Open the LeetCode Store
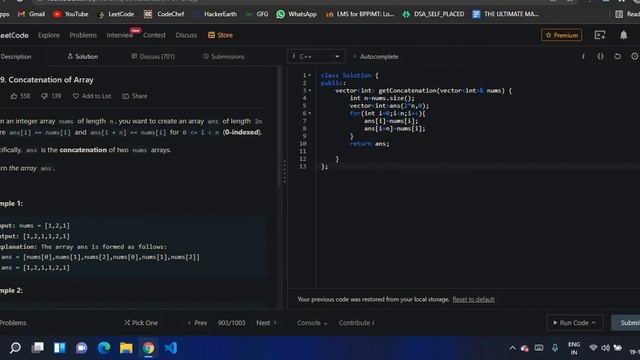This screenshot has height=360, width=640. [220, 35]
